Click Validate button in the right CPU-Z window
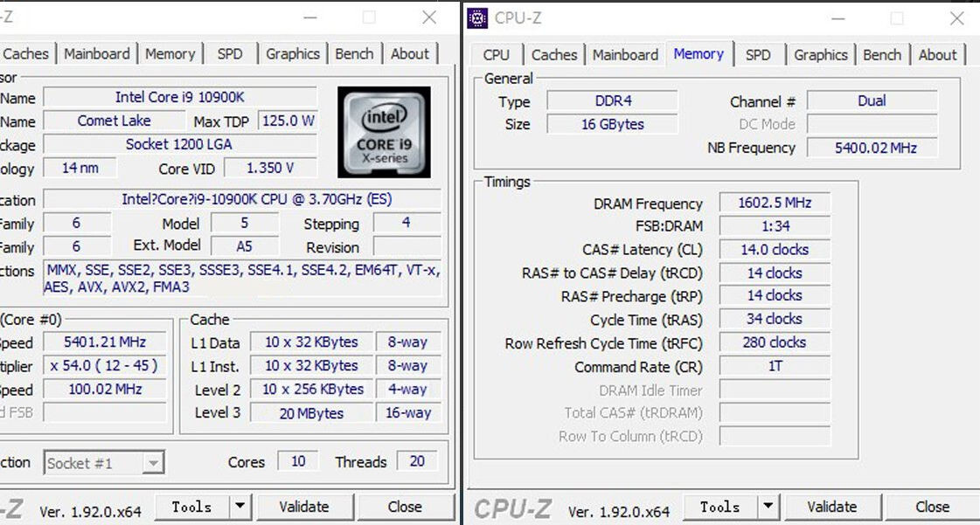Image resolution: width=980 pixels, height=525 pixels. [832, 507]
